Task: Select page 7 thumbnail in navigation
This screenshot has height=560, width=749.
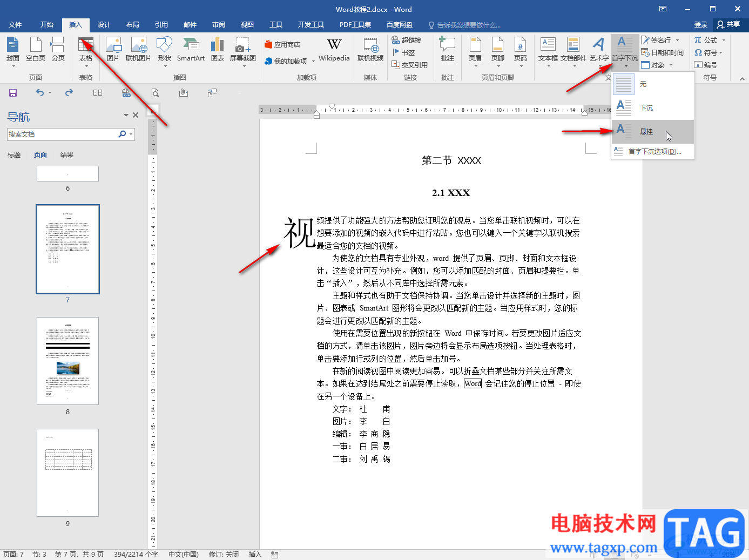Action: [68, 249]
